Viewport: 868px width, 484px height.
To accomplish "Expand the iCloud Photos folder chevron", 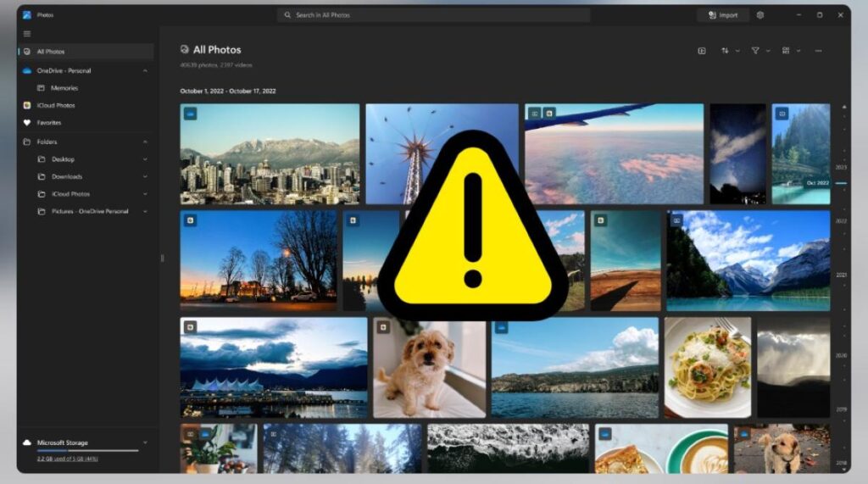I will coord(145,194).
